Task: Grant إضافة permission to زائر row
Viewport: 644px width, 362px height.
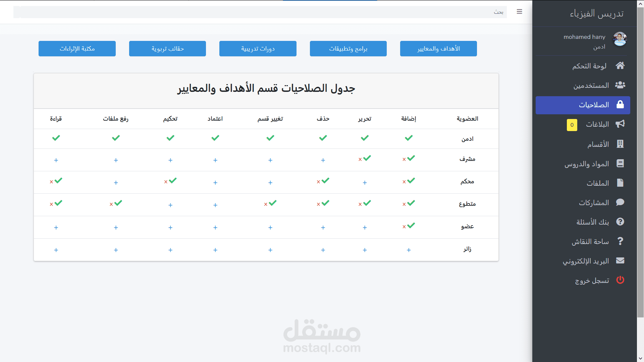Action: click(x=409, y=250)
